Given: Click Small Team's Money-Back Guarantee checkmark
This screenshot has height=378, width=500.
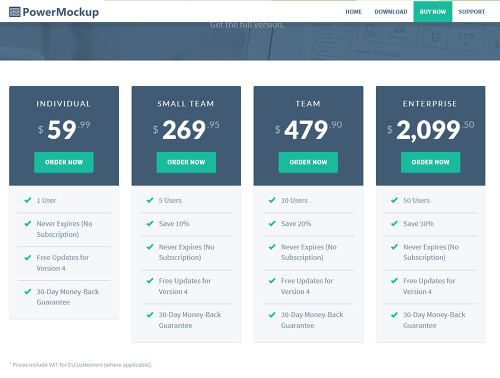Looking at the screenshot, I should (x=150, y=315).
